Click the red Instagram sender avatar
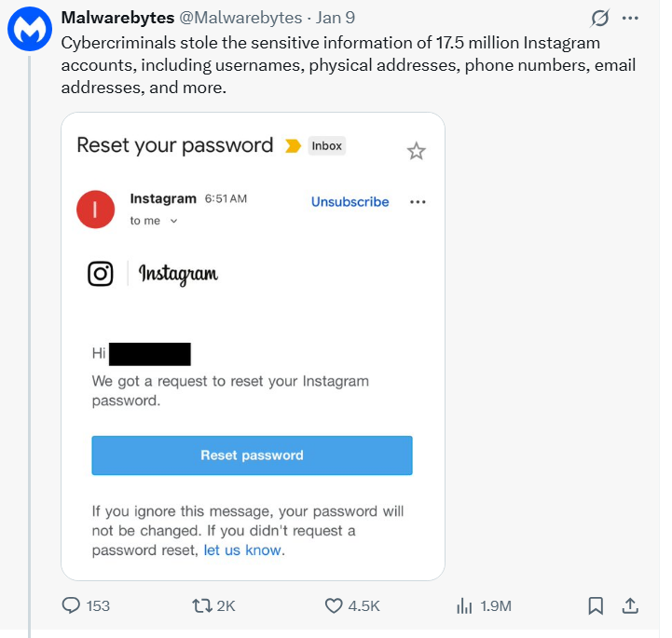This screenshot has height=638, width=672. (x=95, y=210)
